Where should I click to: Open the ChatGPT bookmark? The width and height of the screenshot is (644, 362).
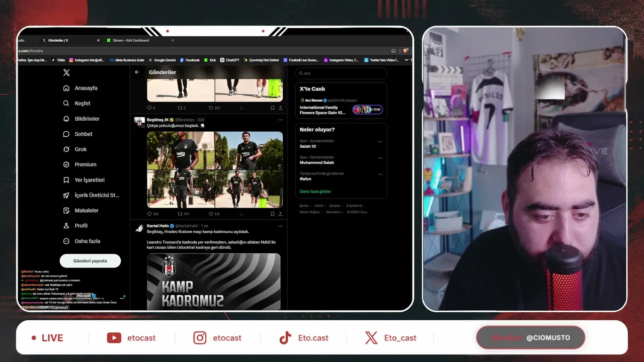[230, 60]
